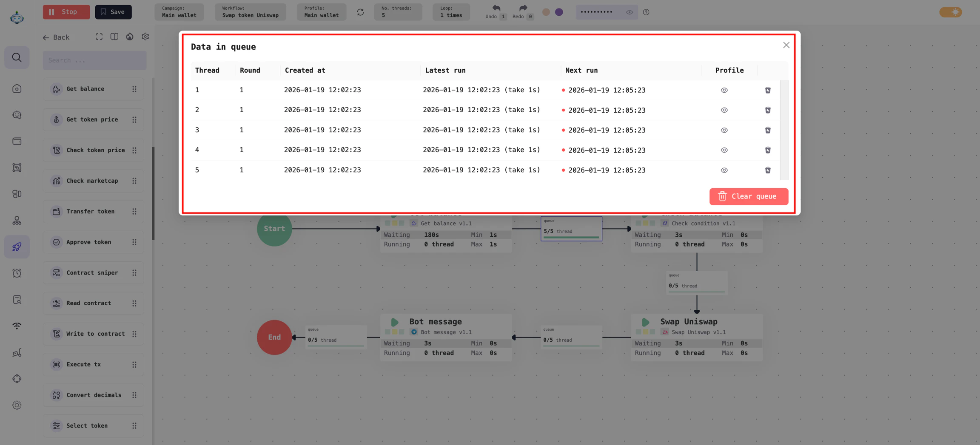Open the Campaign Main wallet selector
This screenshot has width=980, height=445.
179,12
